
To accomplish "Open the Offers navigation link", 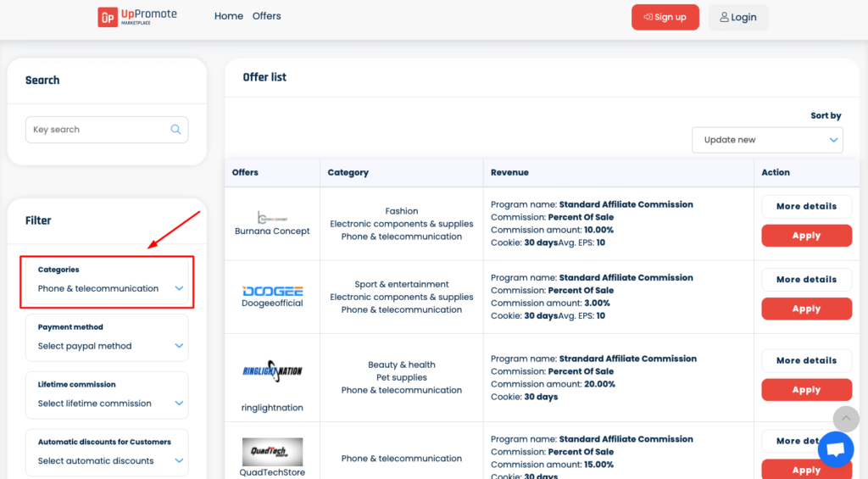I will [267, 16].
